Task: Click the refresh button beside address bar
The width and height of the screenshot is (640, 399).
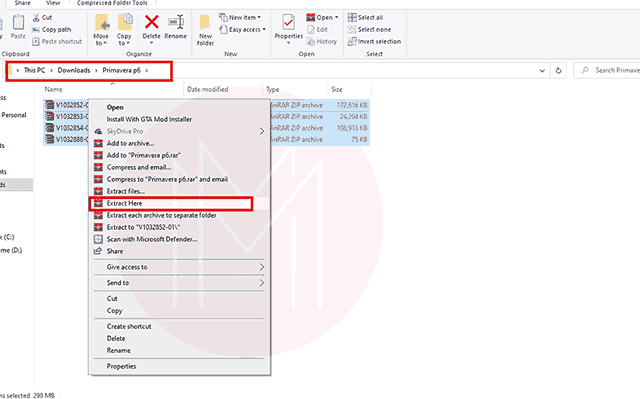Action: [558, 71]
